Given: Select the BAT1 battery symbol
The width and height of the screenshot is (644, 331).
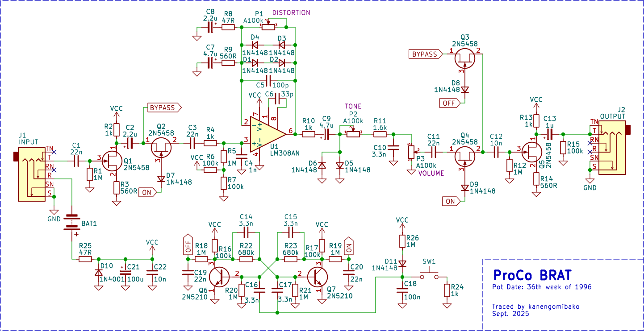Looking at the screenshot, I should click(71, 223).
